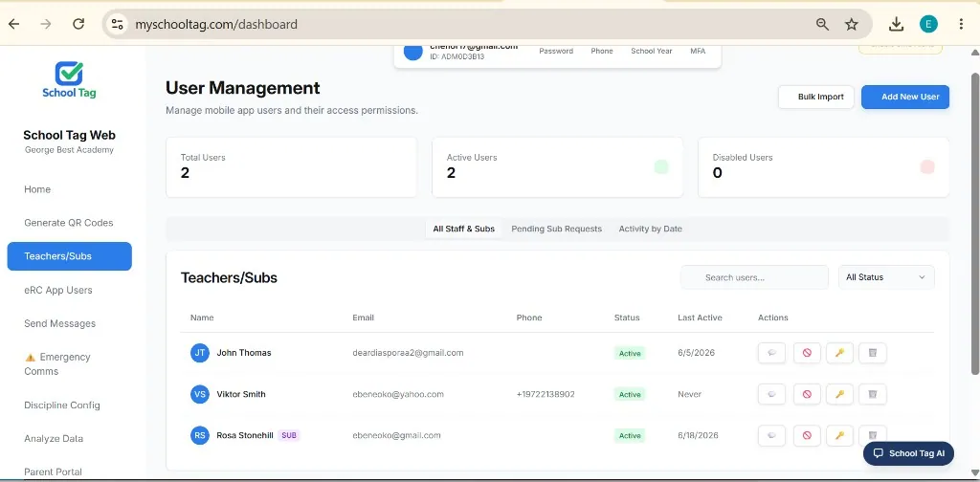Click the disable icon for Rosa Stonehill
The width and height of the screenshot is (980, 482).
coord(807,435)
